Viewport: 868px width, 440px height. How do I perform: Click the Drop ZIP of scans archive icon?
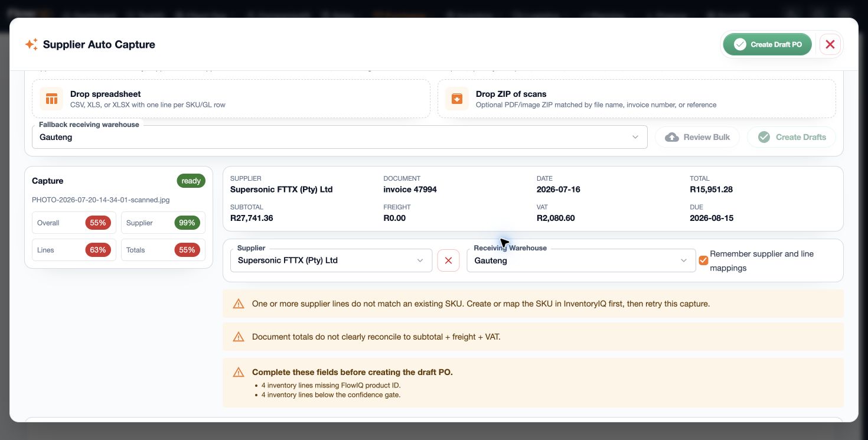point(457,99)
